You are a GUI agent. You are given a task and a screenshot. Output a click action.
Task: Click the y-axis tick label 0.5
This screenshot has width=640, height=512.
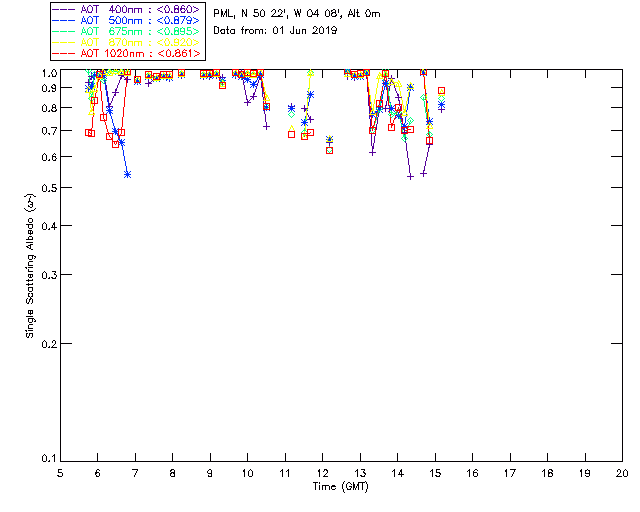(x=47, y=188)
